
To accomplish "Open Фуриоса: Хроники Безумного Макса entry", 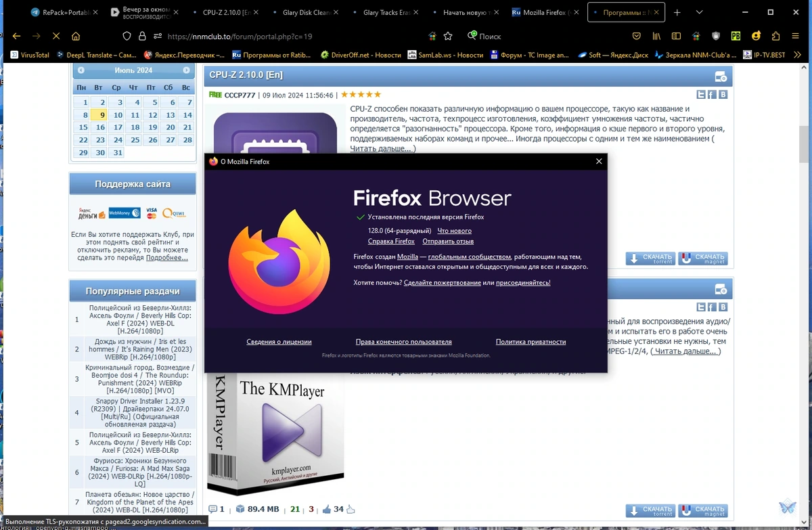I will (x=141, y=472).
